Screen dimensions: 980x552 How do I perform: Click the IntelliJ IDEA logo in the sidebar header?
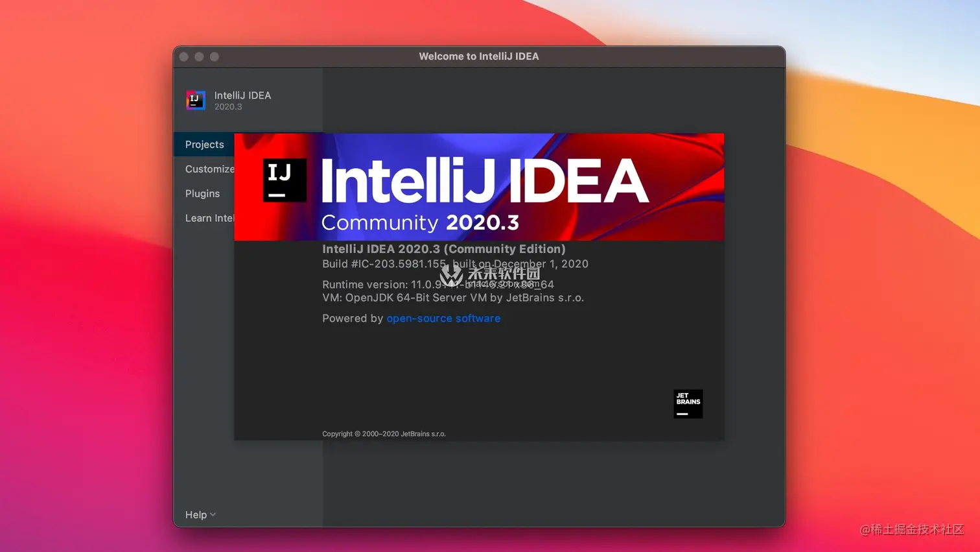pos(196,101)
